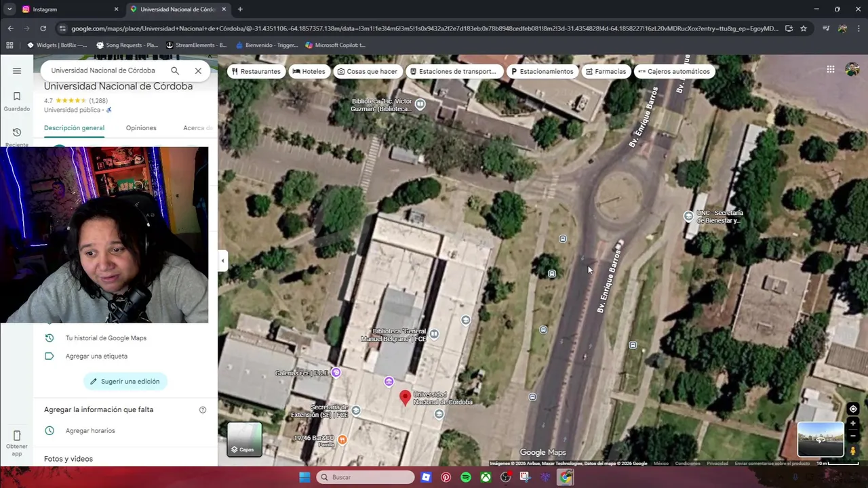Select the Galerías FCE purple marker
868x488 pixels.
point(336,373)
